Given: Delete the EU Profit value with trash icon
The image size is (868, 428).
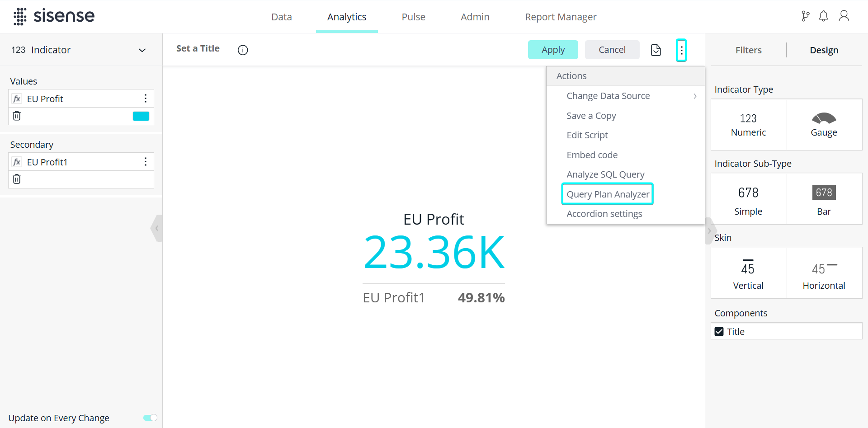Looking at the screenshot, I should click(17, 116).
